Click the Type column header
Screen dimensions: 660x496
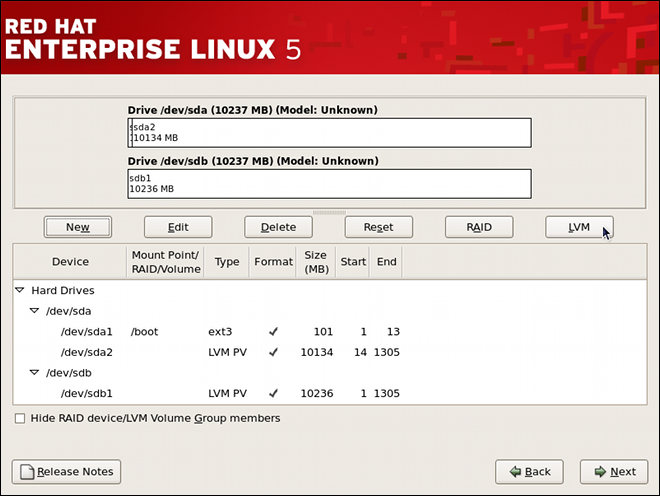(227, 262)
